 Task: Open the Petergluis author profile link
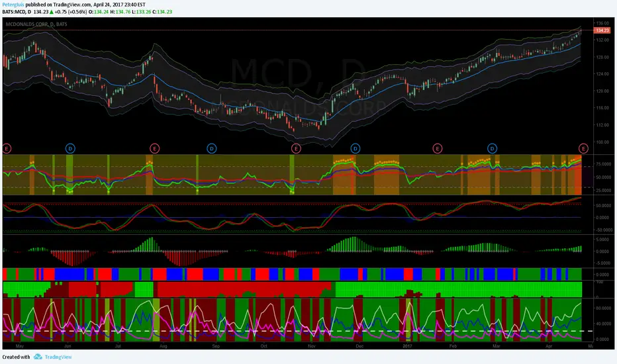tap(13, 5)
